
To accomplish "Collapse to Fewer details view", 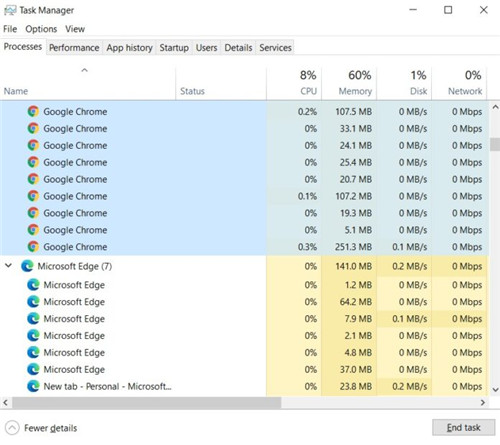I will click(x=41, y=428).
